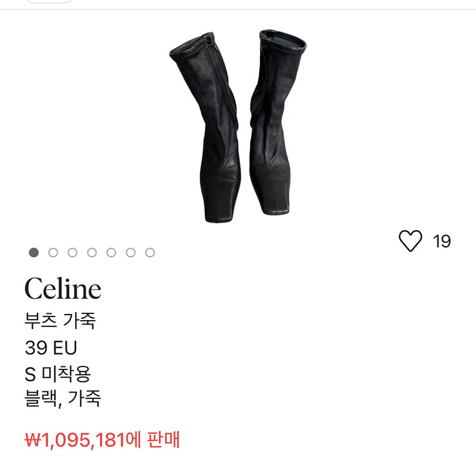Open the Celine brand name link

63,288
